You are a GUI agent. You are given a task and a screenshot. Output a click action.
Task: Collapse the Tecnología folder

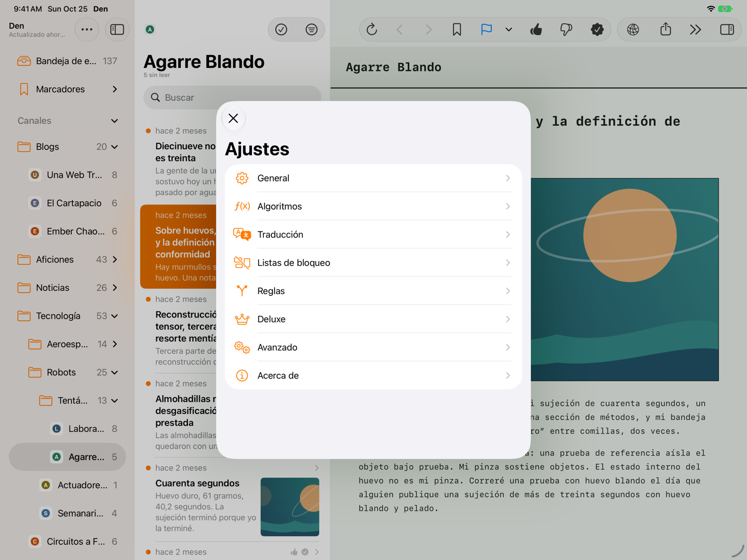click(115, 316)
